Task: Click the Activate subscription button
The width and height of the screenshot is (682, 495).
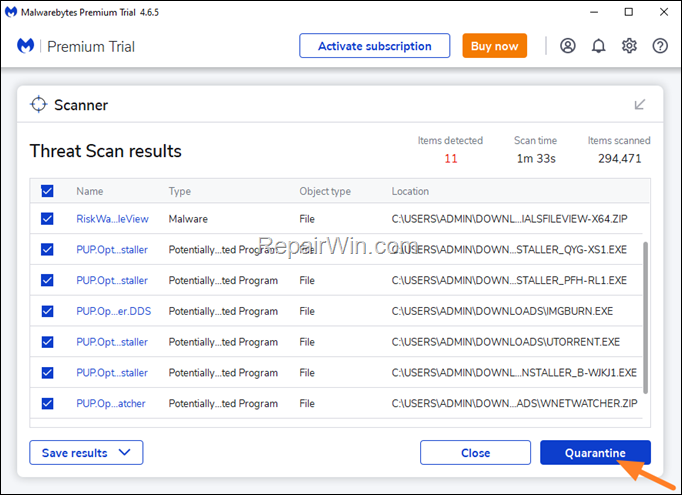Action: [x=374, y=46]
